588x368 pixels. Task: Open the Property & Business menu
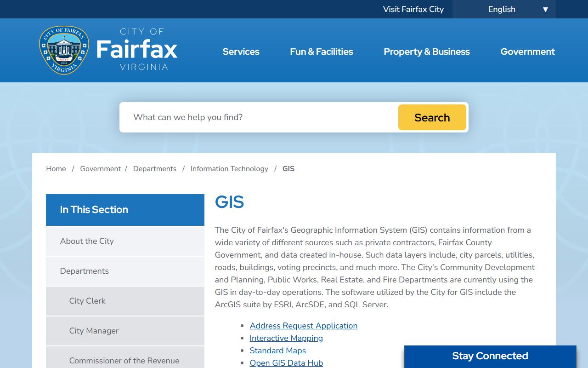[x=427, y=52]
